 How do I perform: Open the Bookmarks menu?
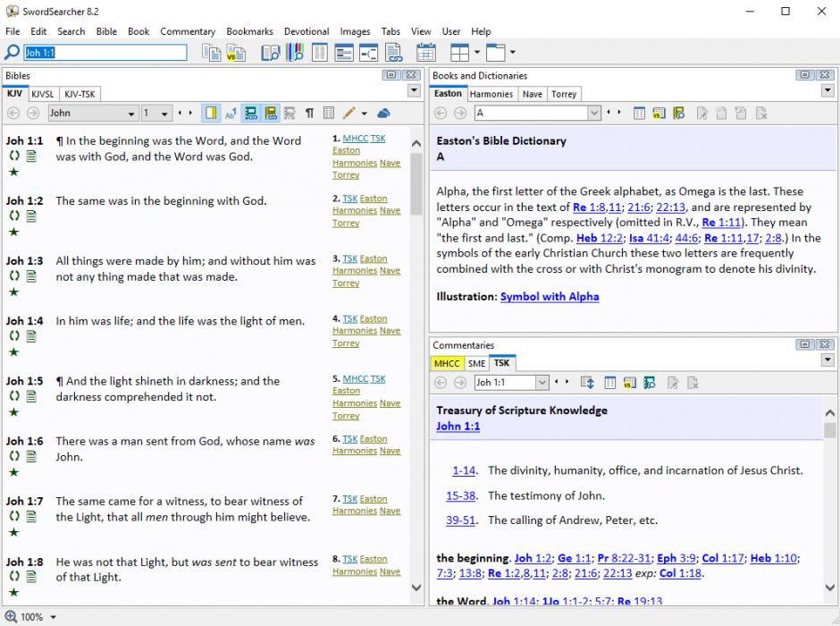click(249, 31)
